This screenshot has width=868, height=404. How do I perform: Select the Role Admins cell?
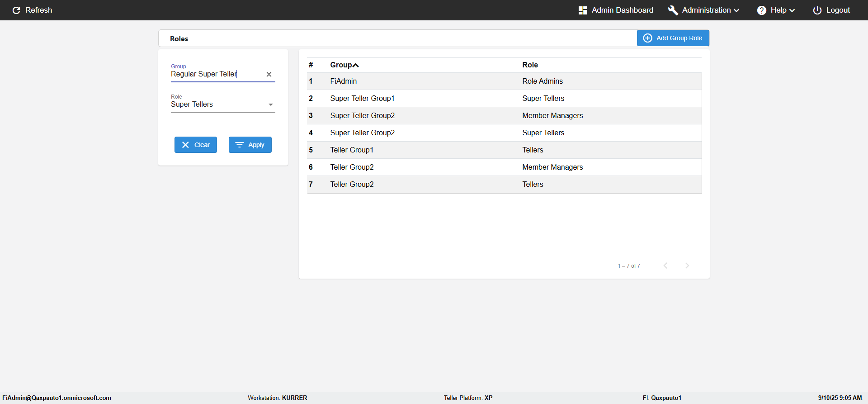[542, 81]
